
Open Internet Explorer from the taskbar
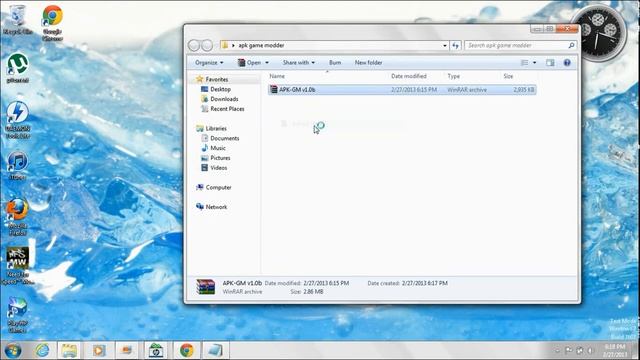(x=42, y=350)
